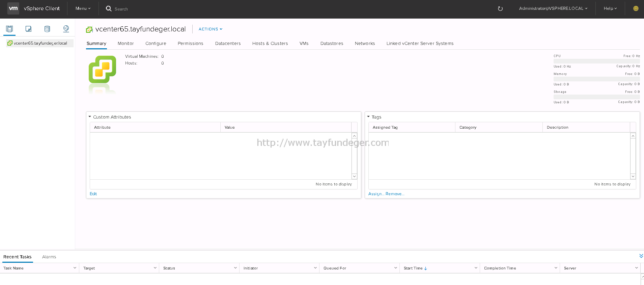Click the 'Virtual Machines:' label
This screenshot has height=285, width=644.
142,56
